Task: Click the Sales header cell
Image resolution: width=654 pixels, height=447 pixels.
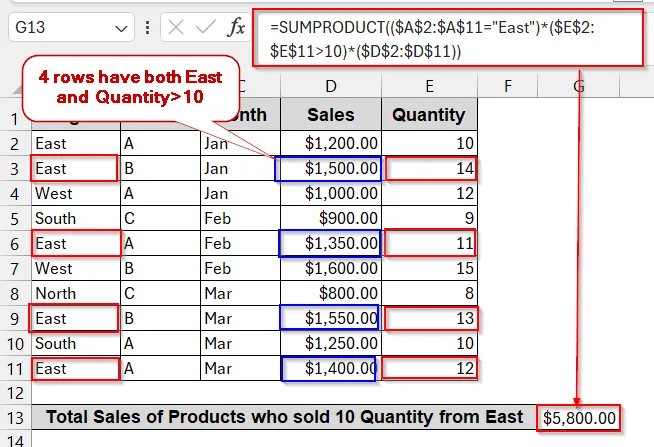Action: 331,115
